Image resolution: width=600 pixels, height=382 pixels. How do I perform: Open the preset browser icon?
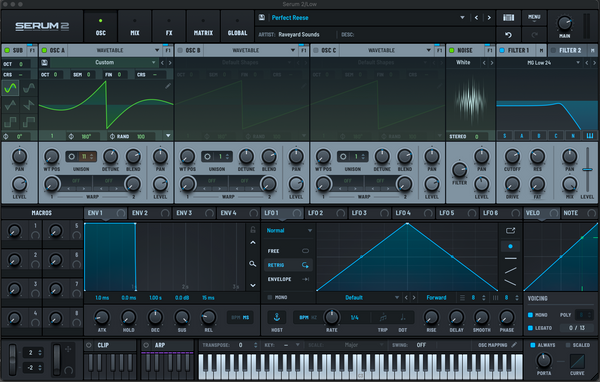[x=509, y=18]
